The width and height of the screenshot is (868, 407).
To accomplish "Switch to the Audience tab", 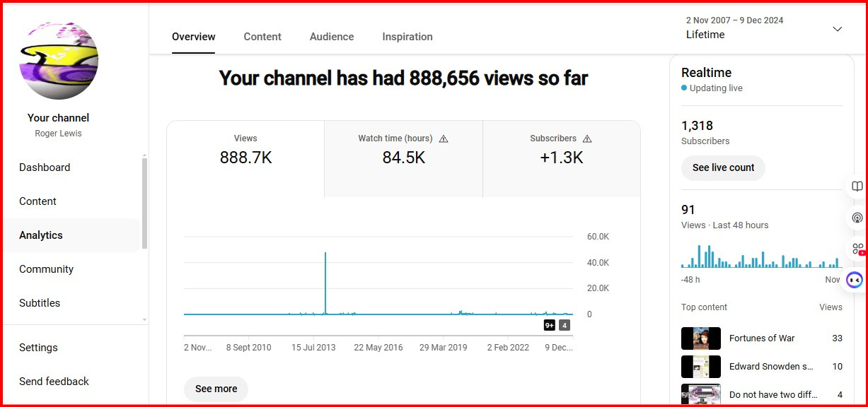I will [332, 37].
